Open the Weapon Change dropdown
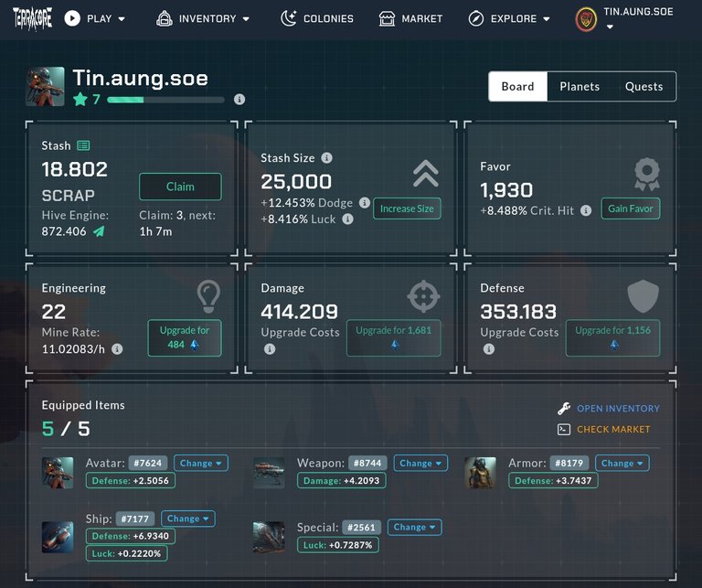702x588 pixels. click(420, 463)
